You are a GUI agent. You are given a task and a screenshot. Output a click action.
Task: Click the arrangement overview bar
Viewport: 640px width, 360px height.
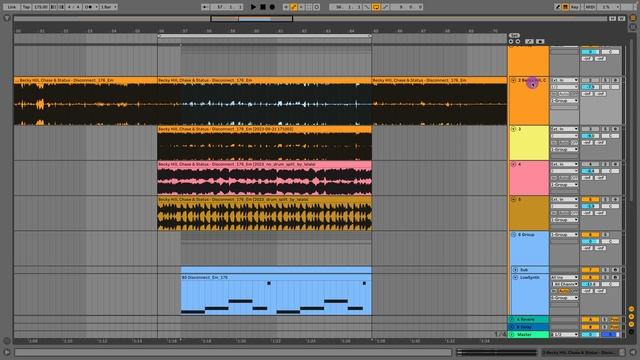pos(310,19)
